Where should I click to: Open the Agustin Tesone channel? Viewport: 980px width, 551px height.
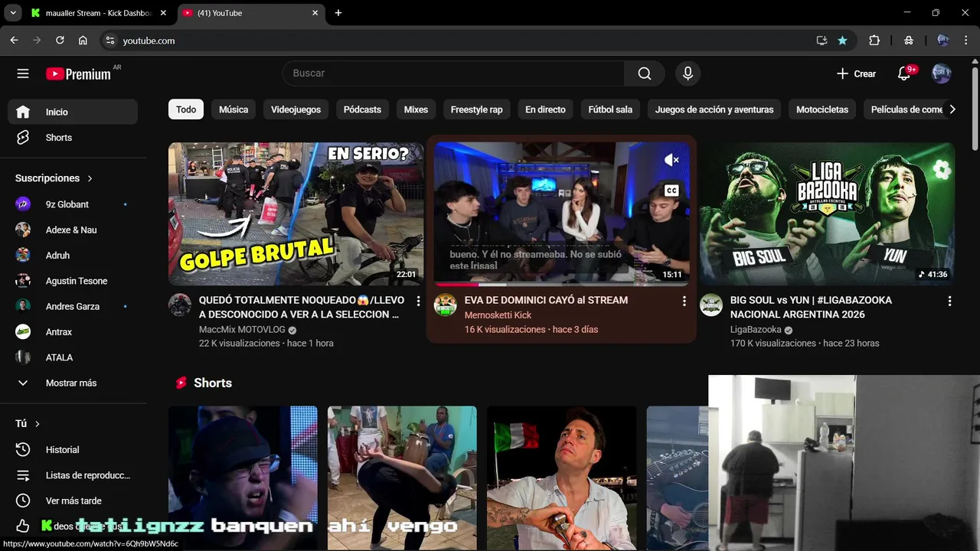tap(73, 281)
